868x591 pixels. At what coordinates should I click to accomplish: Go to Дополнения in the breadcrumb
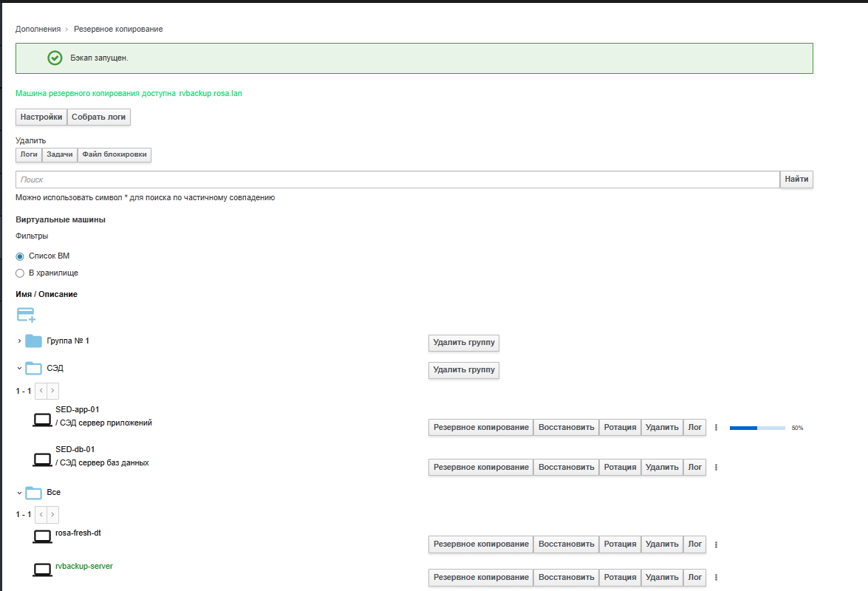[x=38, y=29]
